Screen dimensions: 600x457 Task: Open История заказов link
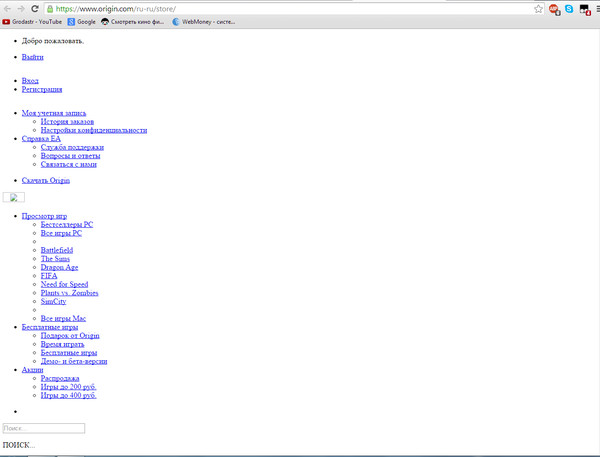67,121
